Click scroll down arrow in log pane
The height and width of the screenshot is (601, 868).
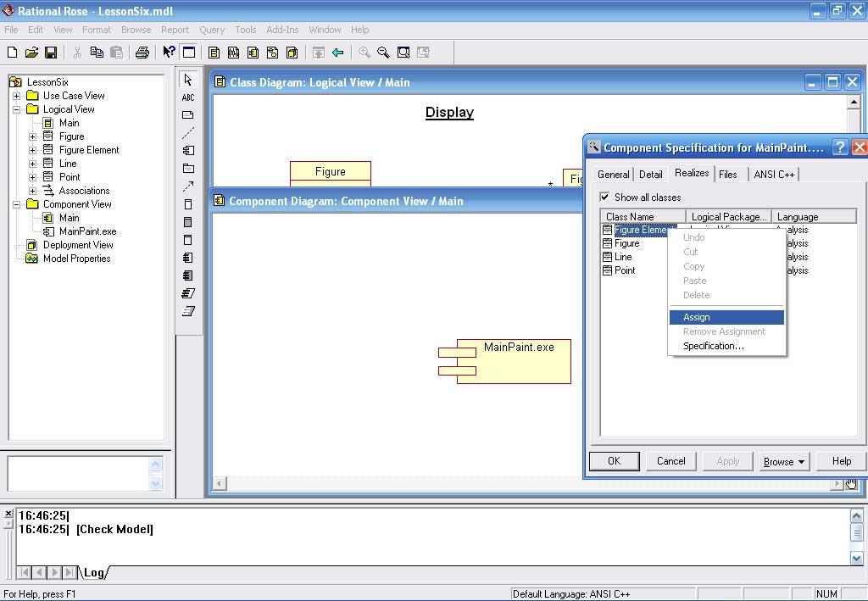click(x=856, y=559)
